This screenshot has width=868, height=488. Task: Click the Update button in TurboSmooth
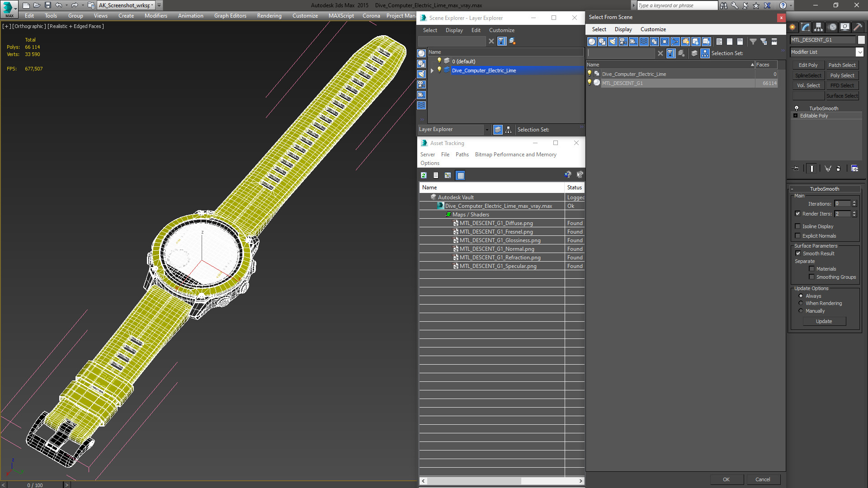824,321
